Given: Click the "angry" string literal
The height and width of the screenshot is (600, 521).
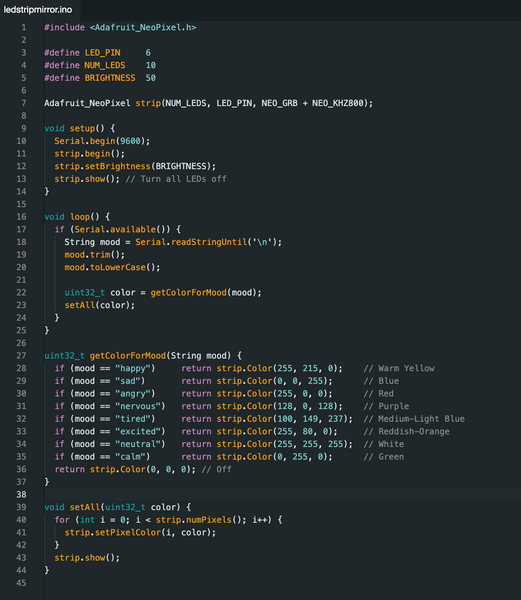Looking at the screenshot, I should (x=133, y=394).
